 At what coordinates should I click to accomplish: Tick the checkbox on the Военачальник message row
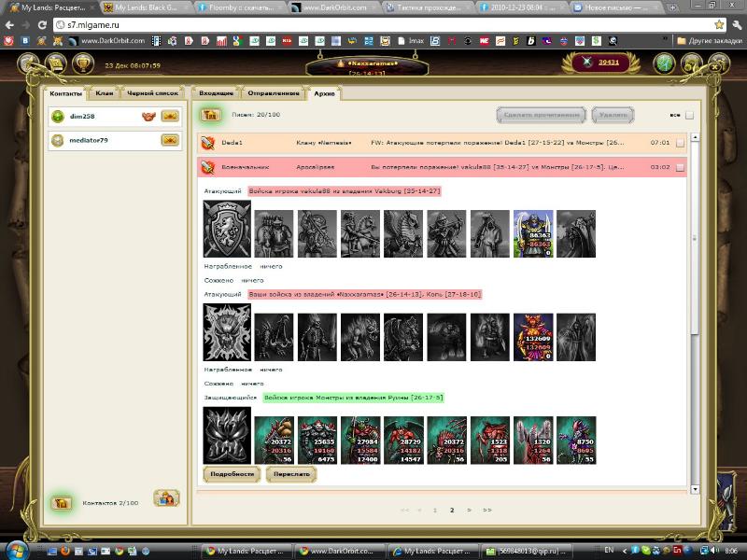coord(680,168)
